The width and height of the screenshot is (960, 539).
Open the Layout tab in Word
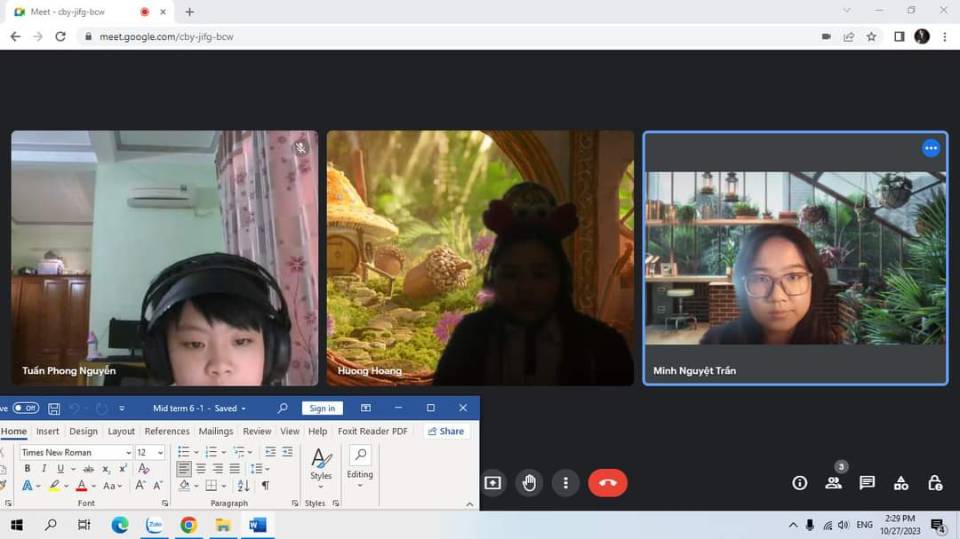[121, 431]
